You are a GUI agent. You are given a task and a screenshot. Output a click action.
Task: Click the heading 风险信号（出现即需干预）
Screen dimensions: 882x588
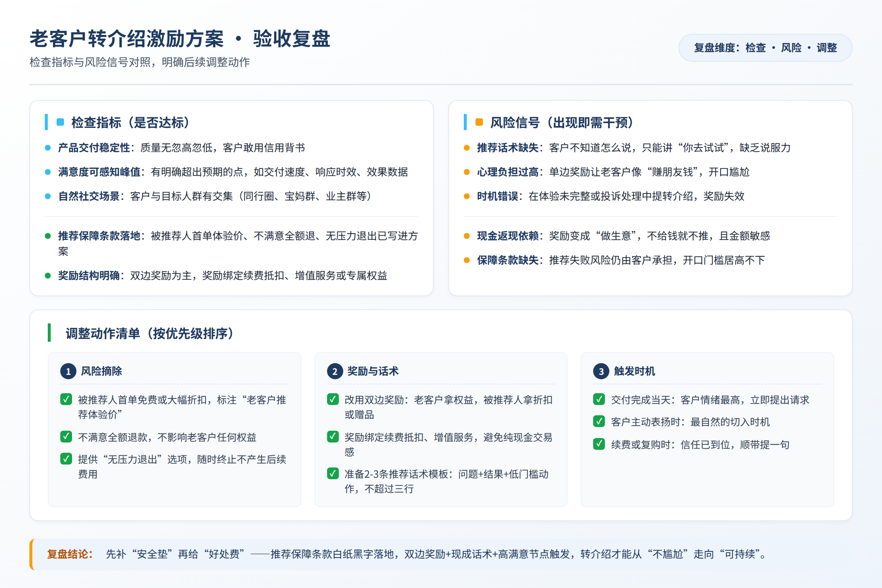563,123
